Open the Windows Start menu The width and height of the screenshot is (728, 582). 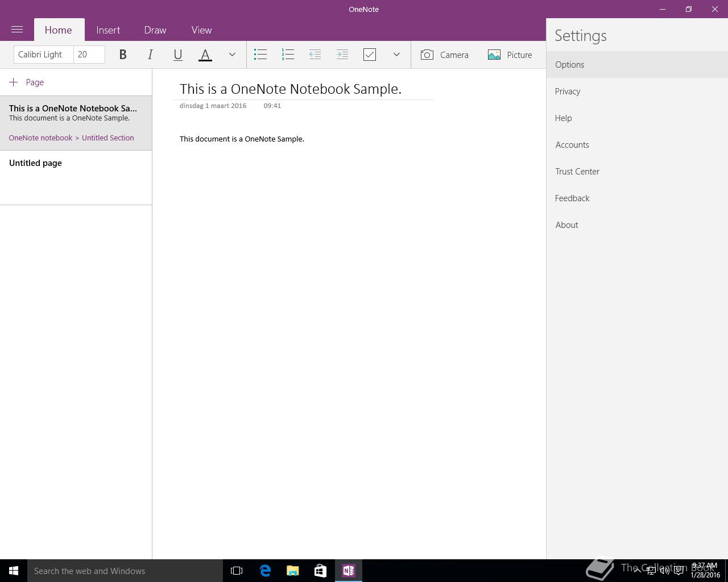click(x=14, y=571)
